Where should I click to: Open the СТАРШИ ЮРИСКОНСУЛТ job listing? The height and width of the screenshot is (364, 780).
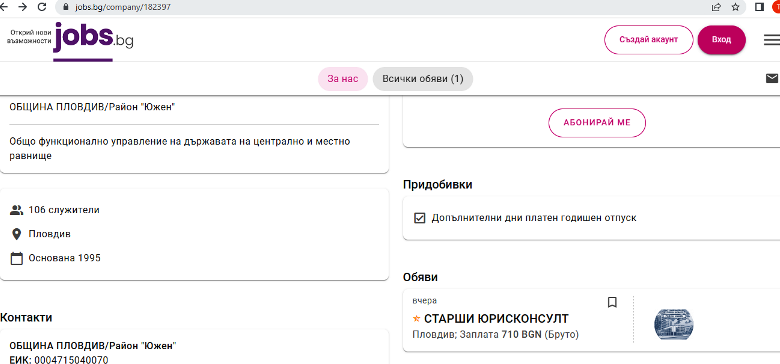point(496,319)
